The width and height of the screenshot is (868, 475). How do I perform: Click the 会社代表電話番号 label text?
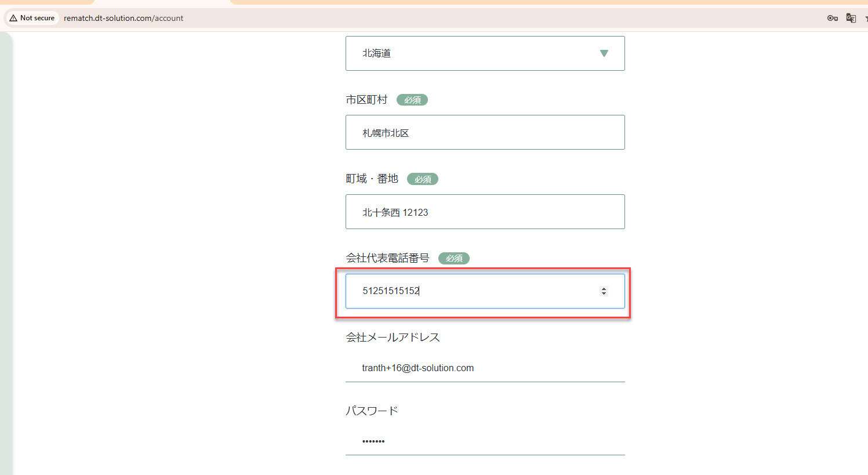click(387, 258)
